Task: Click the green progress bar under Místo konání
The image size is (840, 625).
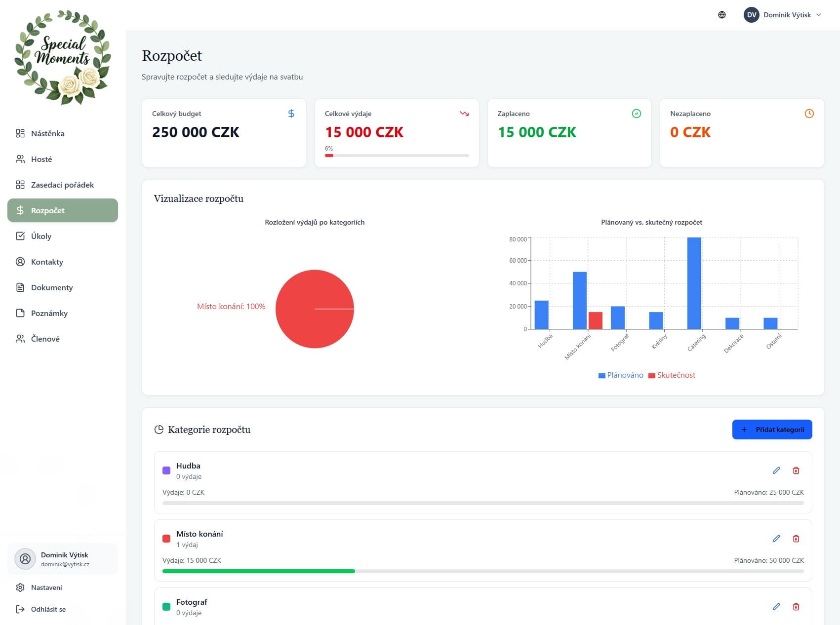Action: (x=259, y=571)
